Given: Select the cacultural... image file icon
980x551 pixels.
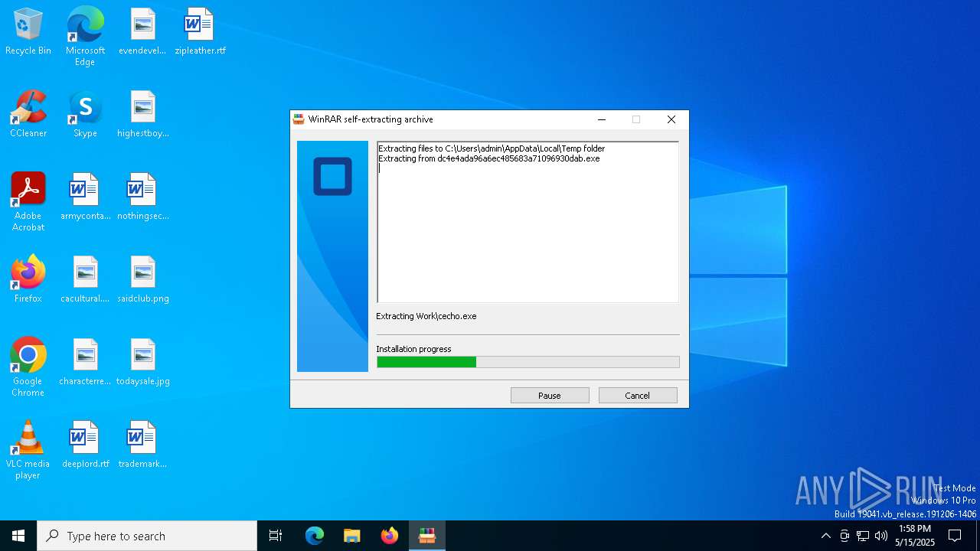Looking at the screenshot, I should [85, 280].
